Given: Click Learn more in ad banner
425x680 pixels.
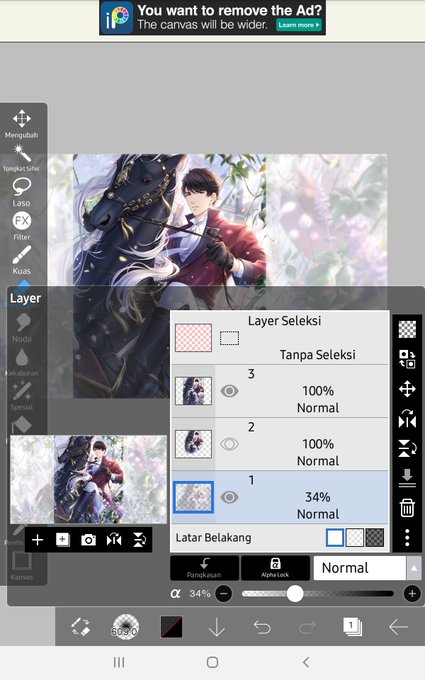Looking at the screenshot, I should (299, 25).
